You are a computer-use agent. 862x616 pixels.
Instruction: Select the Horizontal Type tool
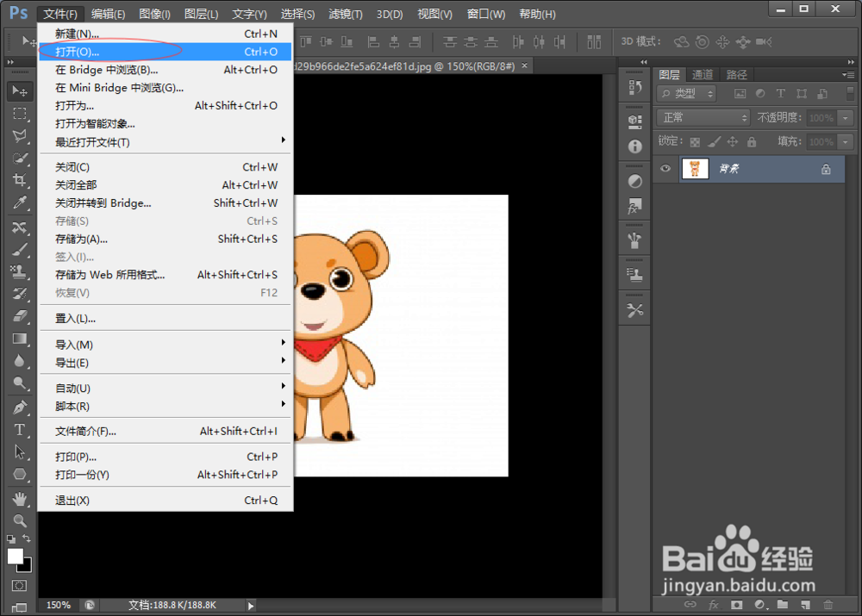pos(20,430)
